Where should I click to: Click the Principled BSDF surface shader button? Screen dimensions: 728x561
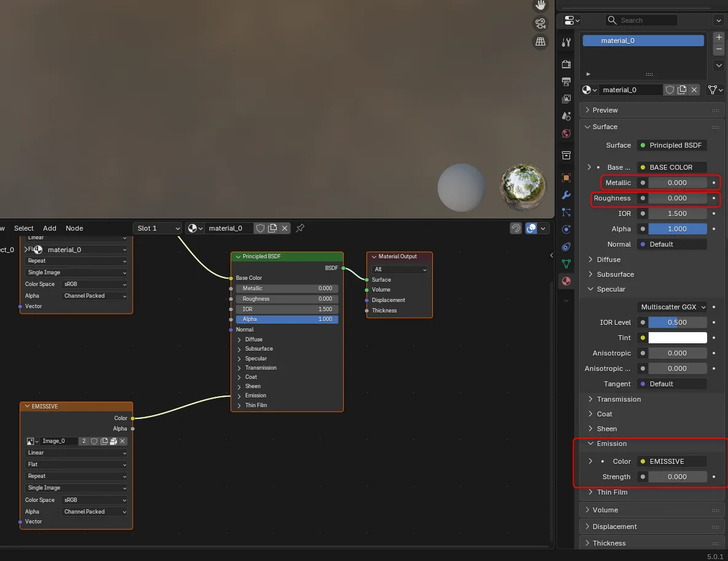tap(672, 145)
